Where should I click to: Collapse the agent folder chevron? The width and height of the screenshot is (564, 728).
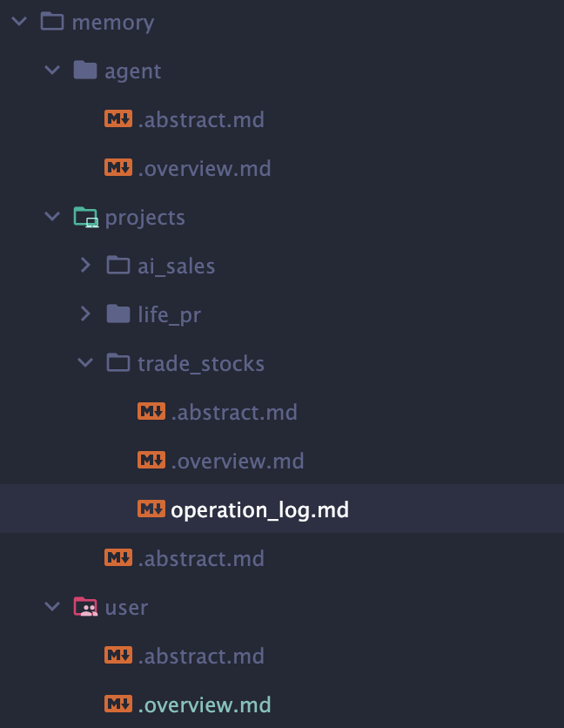pyautogui.click(x=52, y=71)
